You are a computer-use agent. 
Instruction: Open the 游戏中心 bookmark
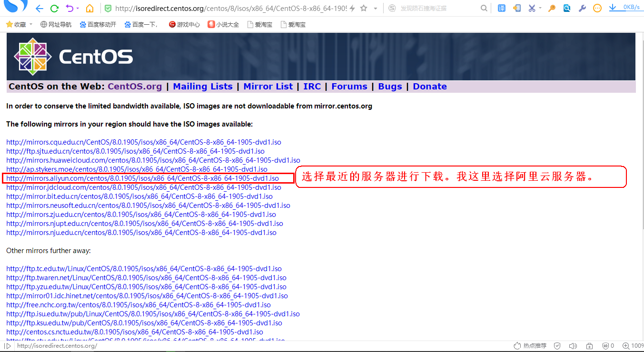(x=184, y=24)
